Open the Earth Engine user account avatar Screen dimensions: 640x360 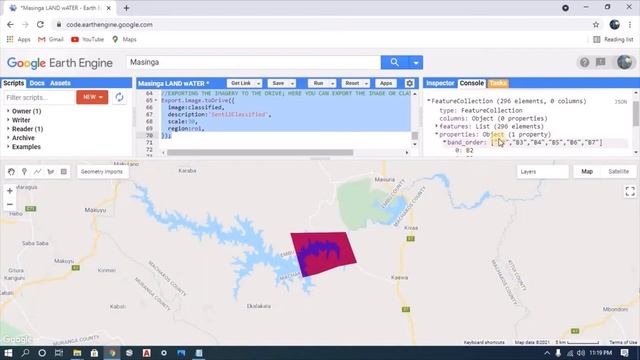click(624, 62)
